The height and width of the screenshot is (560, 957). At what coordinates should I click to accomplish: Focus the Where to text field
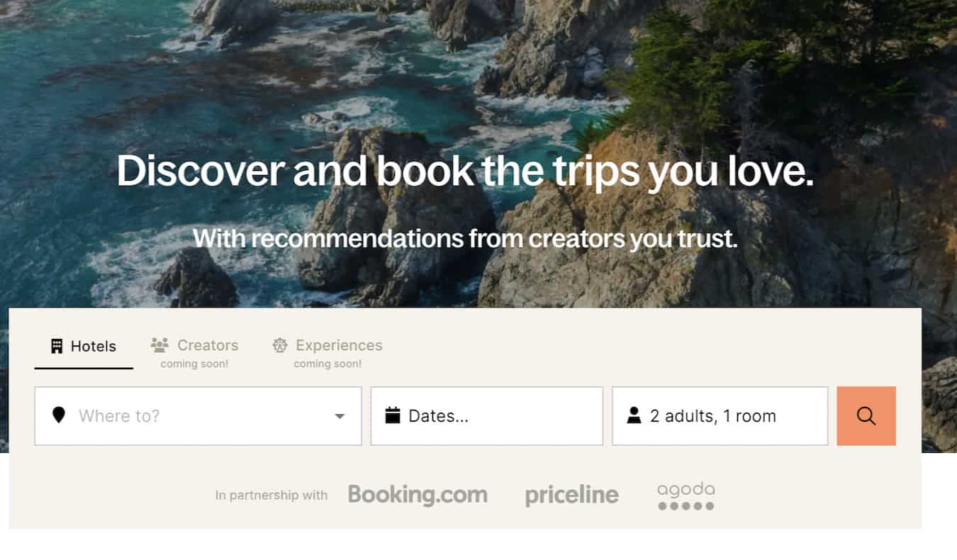click(x=198, y=416)
